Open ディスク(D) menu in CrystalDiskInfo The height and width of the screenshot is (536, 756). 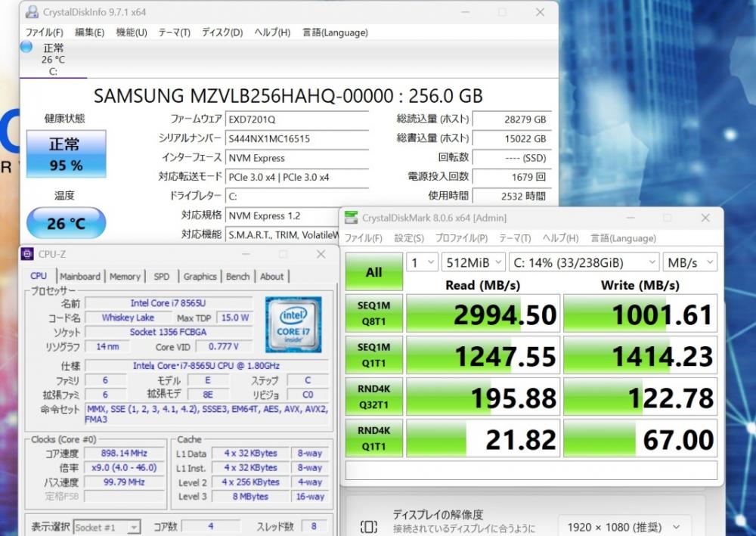(222, 33)
